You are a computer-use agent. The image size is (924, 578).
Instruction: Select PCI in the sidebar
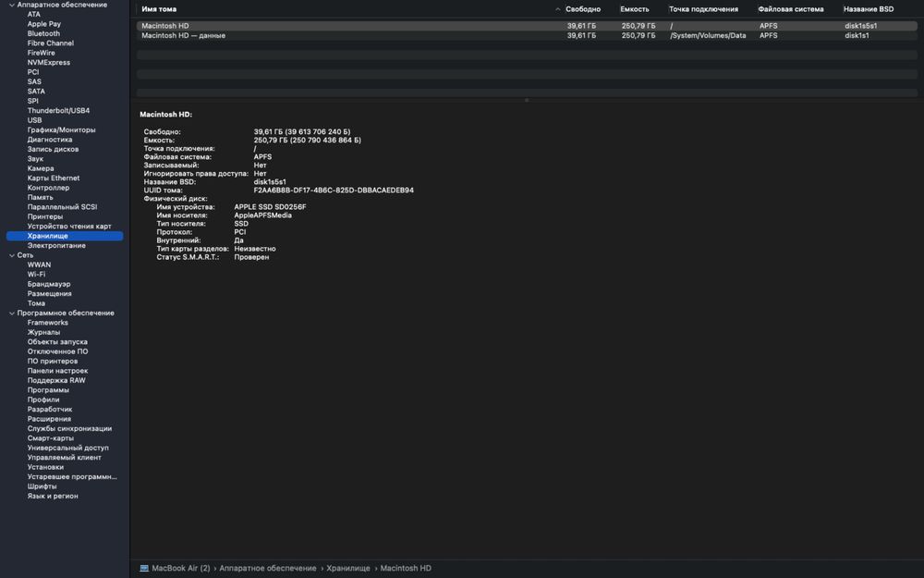click(x=33, y=72)
